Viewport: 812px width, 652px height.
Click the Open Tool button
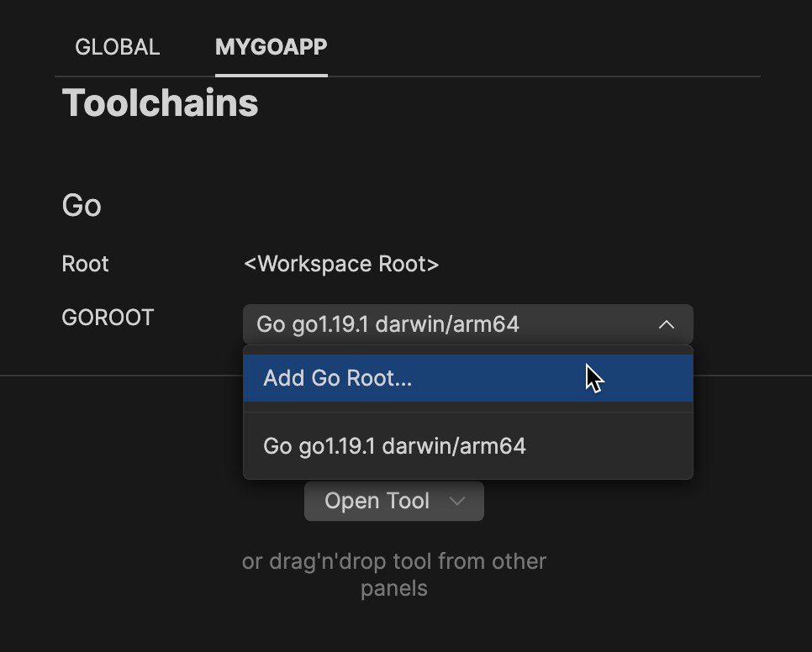[x=377, y=501]
